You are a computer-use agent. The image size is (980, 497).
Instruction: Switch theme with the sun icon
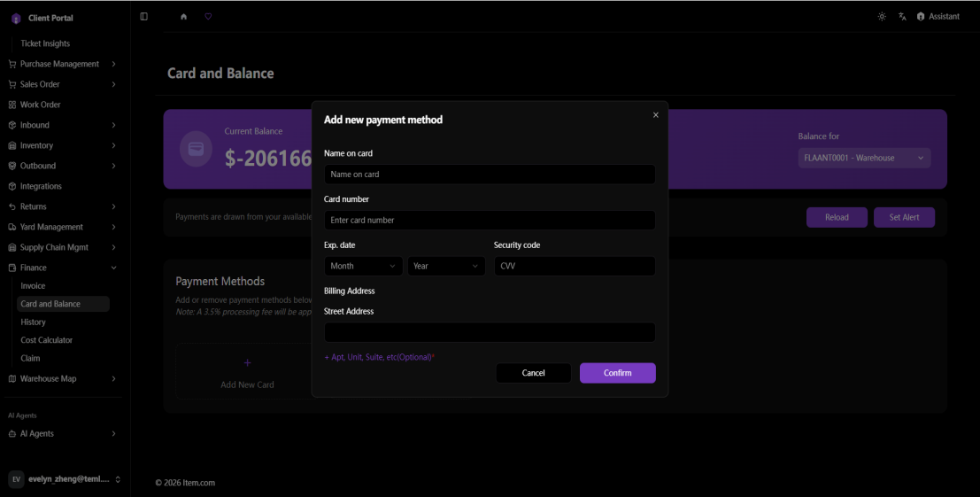(882, 17)
